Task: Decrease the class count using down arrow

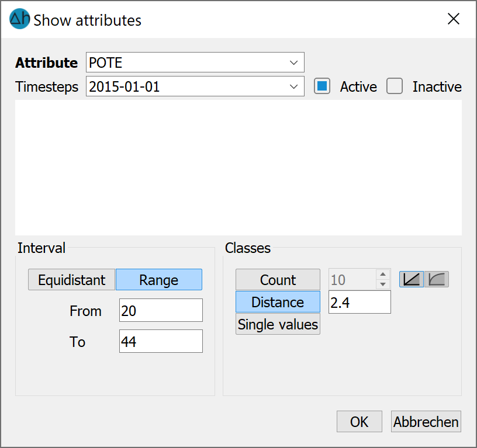Action: pyautogui.click(x=383, y=284)
